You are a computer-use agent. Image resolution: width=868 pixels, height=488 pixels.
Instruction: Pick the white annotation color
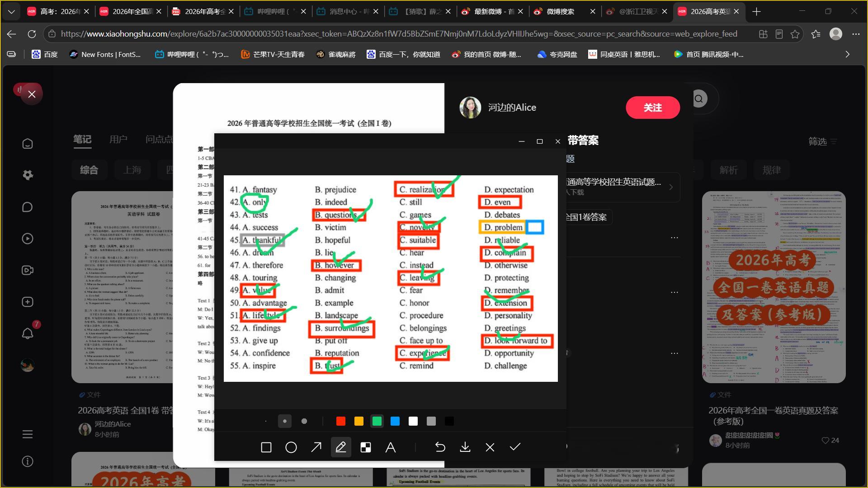click(413, 421)
